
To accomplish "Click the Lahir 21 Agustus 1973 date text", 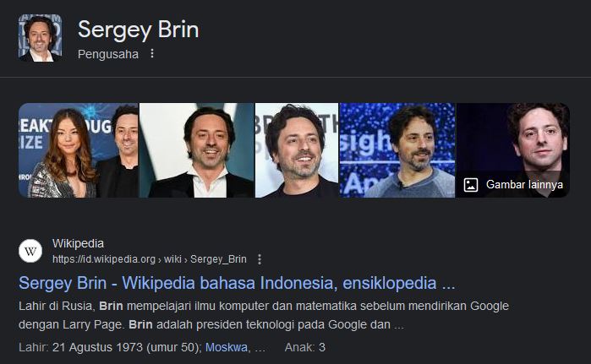I will (x=110, y=347).
